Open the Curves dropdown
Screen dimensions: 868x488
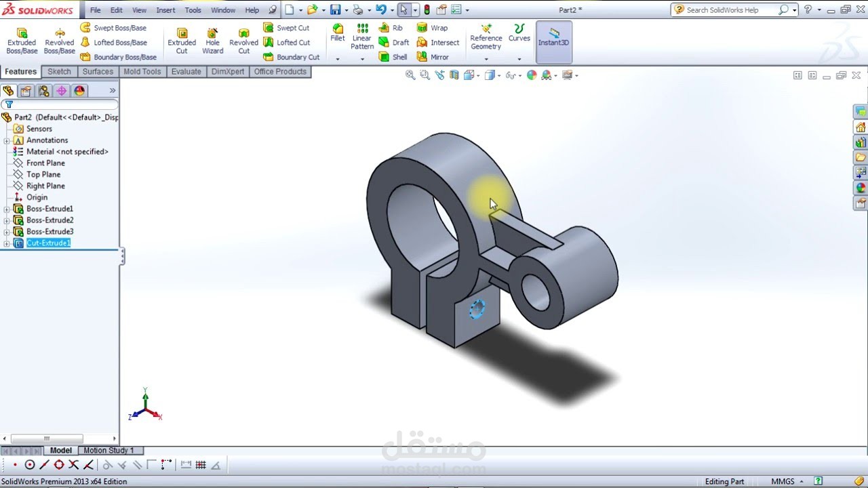pos(519,59)
